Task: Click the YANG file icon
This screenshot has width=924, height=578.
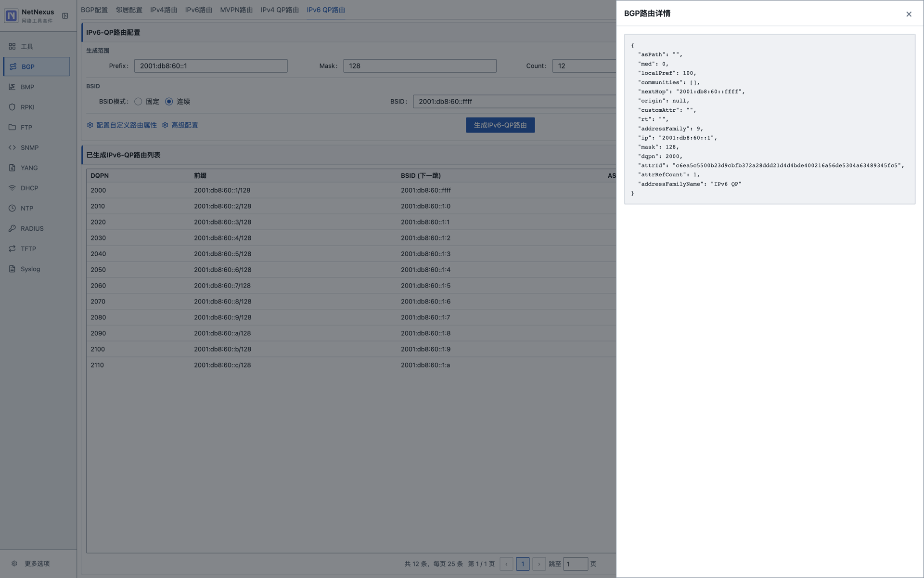Action: (12, 168)
